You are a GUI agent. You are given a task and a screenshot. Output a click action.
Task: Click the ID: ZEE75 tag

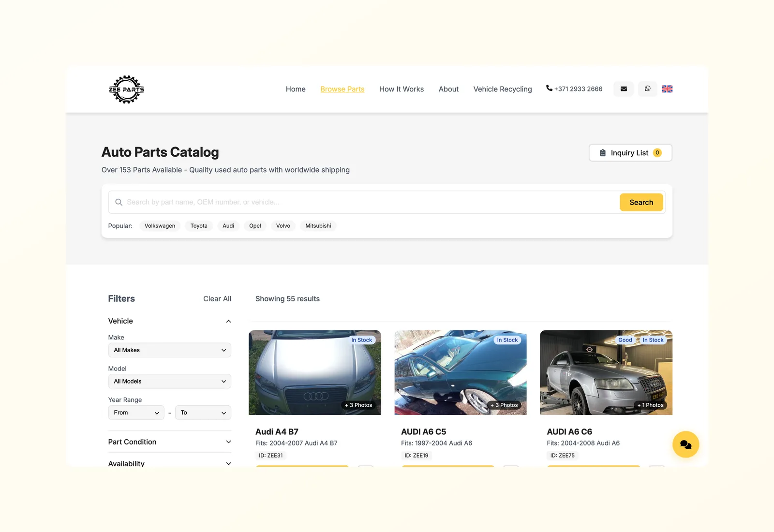click(x=563, y=456)
